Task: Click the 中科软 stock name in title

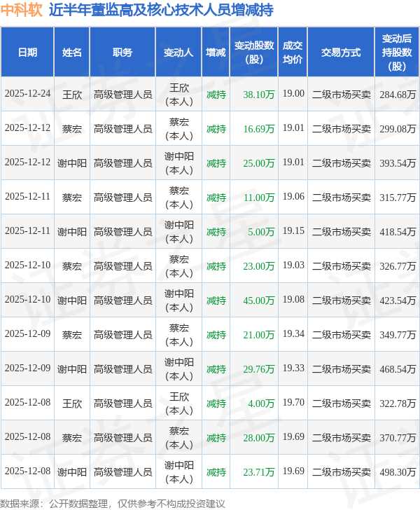Action: point(22,10)
